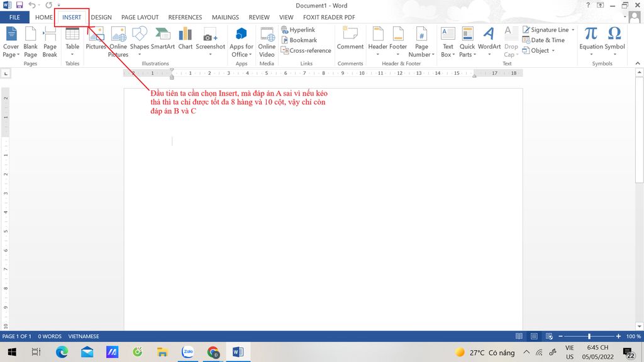Click the tab selector on the ruler
Viewport: 644px width, 362px height.
coord(5,74)
